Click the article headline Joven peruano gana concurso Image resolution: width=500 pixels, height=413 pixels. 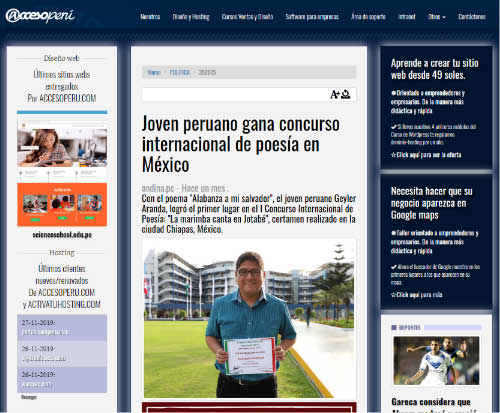(241, 144)
